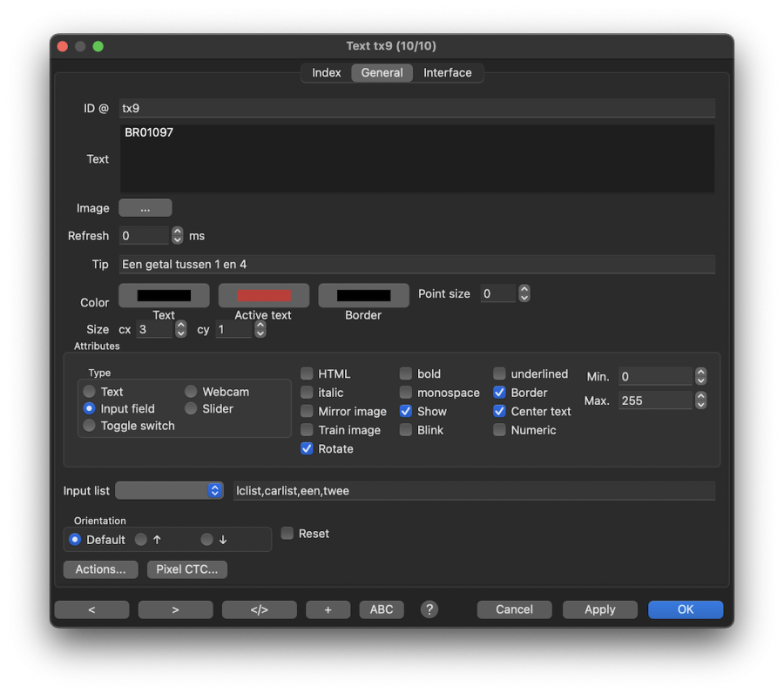
Task: Go to next text object
Action: coord(175,609)
